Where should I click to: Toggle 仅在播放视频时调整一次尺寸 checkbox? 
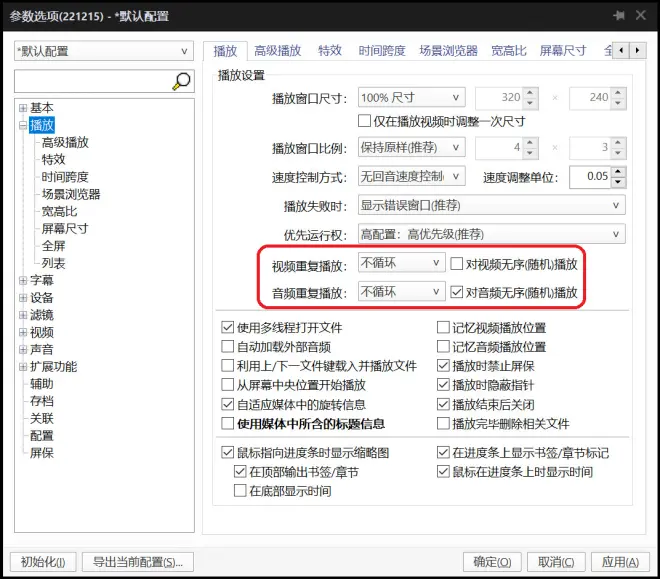point(364,121)
